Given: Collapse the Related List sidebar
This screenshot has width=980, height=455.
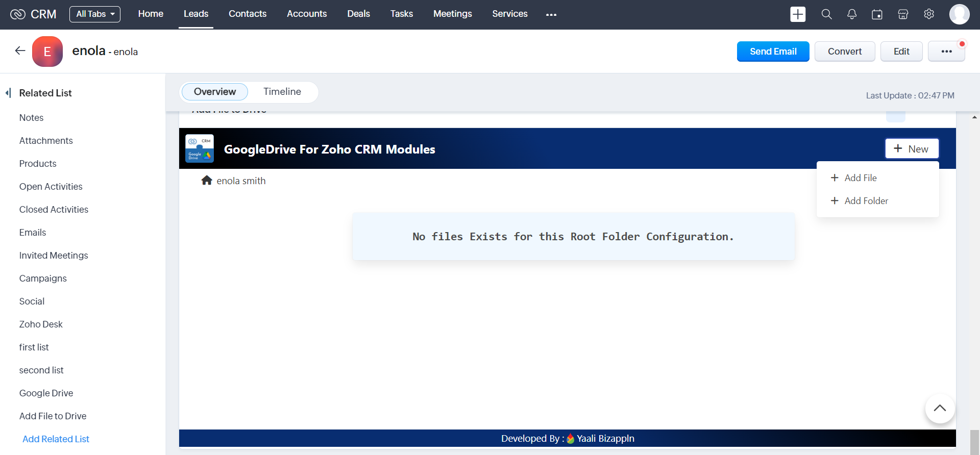Looking at the screenshot, I should click(8, 93).
